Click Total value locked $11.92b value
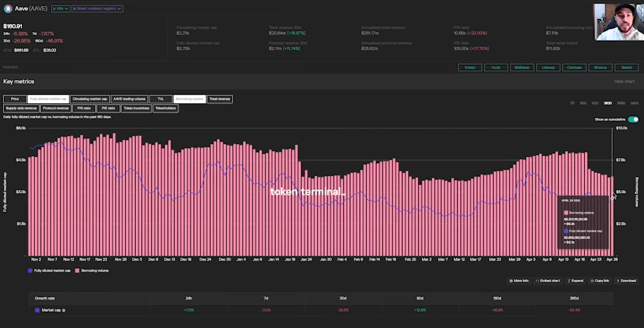This screenshot has height=328, width=644. [553, 48]
